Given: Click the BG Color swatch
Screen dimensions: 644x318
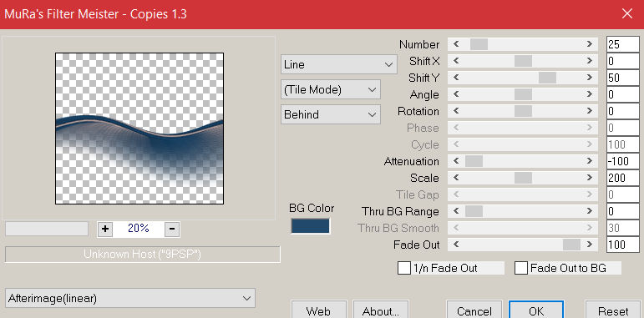Looking at the screenshot, I should 310,226.
